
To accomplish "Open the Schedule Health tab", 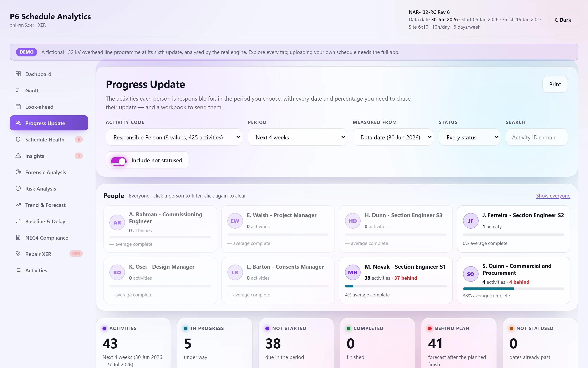I will tap(49, 139).
